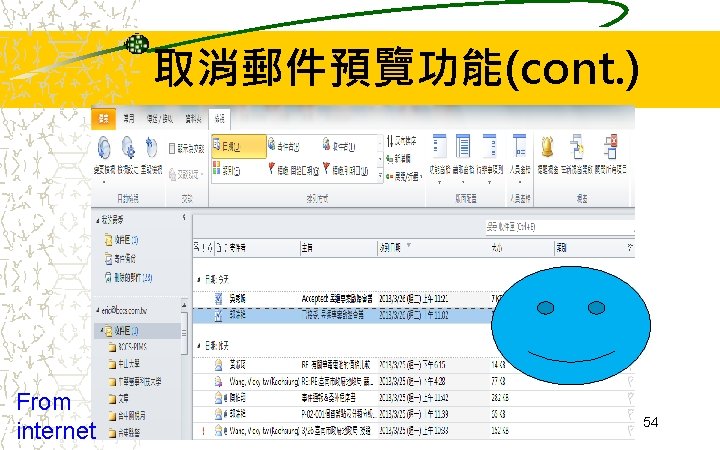
Task: Switch to Folder (資料夾) tab
Action: coord(193,119)
